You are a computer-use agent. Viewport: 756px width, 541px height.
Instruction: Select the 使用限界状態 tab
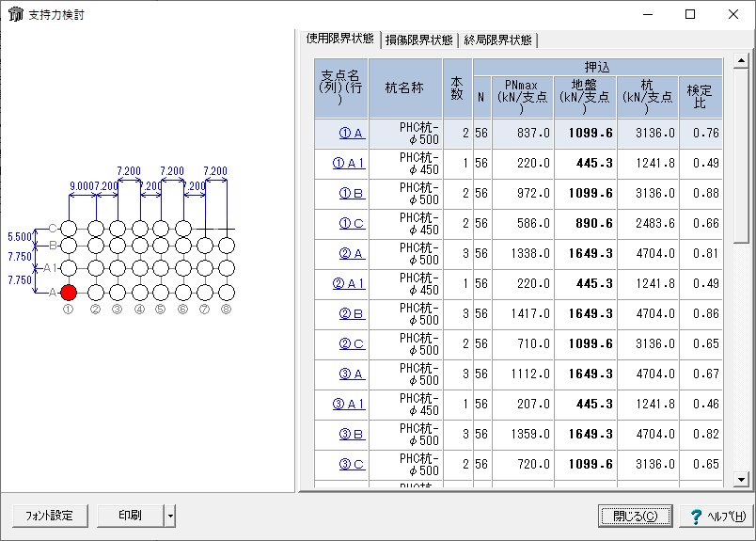tap(339, 39)
